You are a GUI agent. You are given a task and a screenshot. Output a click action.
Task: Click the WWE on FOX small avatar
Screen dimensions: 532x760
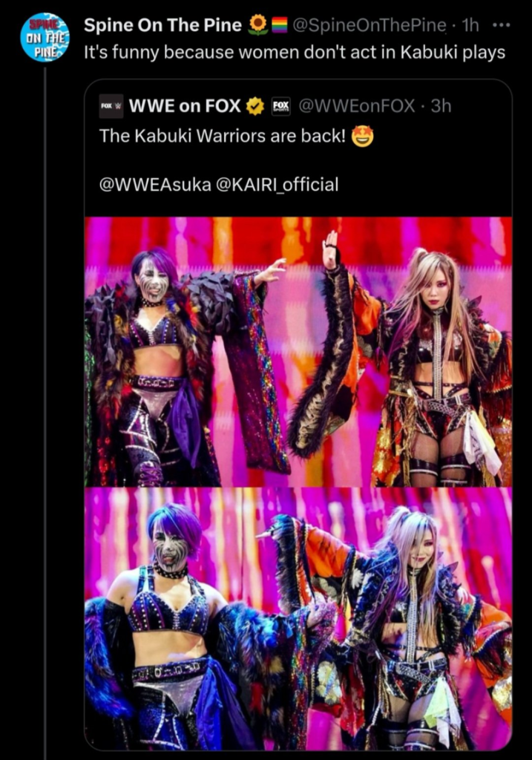[x=112, y=105]
